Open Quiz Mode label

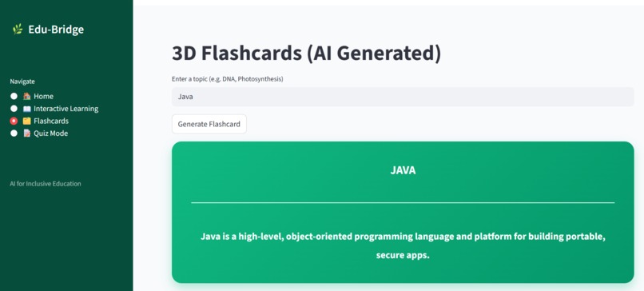coord(51,134)
